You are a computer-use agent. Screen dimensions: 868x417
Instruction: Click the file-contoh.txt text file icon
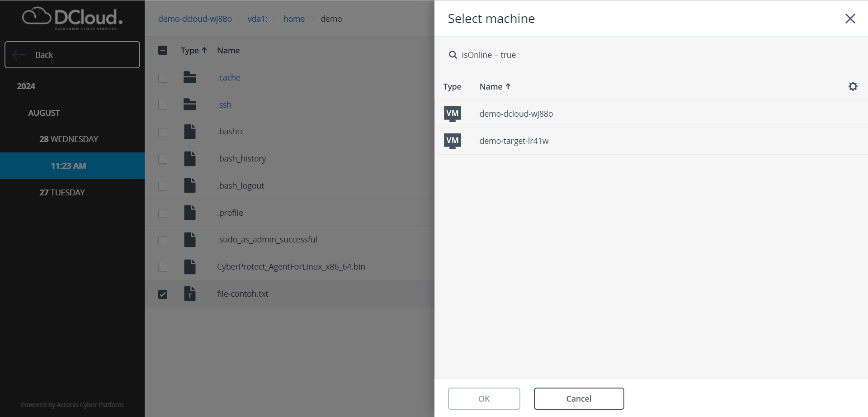click(190, 294)
